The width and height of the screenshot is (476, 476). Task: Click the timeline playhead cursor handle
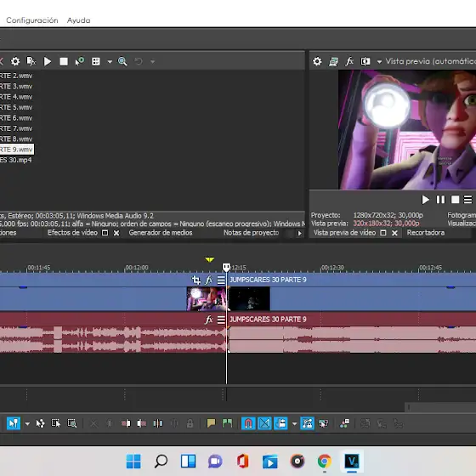point(226,267)
